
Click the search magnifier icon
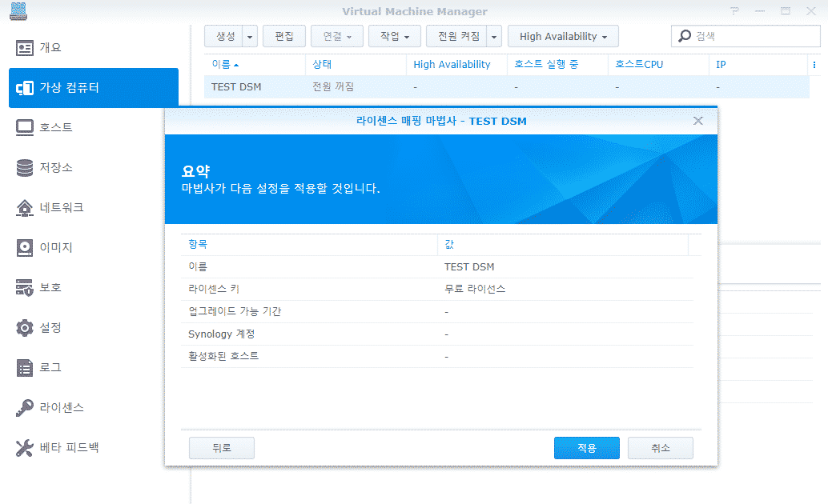(685, 36)
